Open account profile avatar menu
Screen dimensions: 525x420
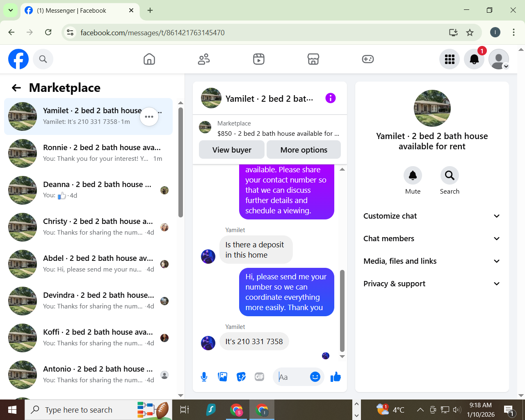(x=499, y=59)
